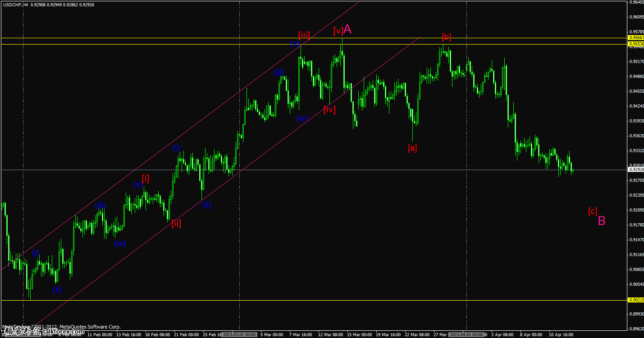644x338 pixels.
Task: Select the yellow horizontal line at 0.90219
Action: tap(314, 300)
